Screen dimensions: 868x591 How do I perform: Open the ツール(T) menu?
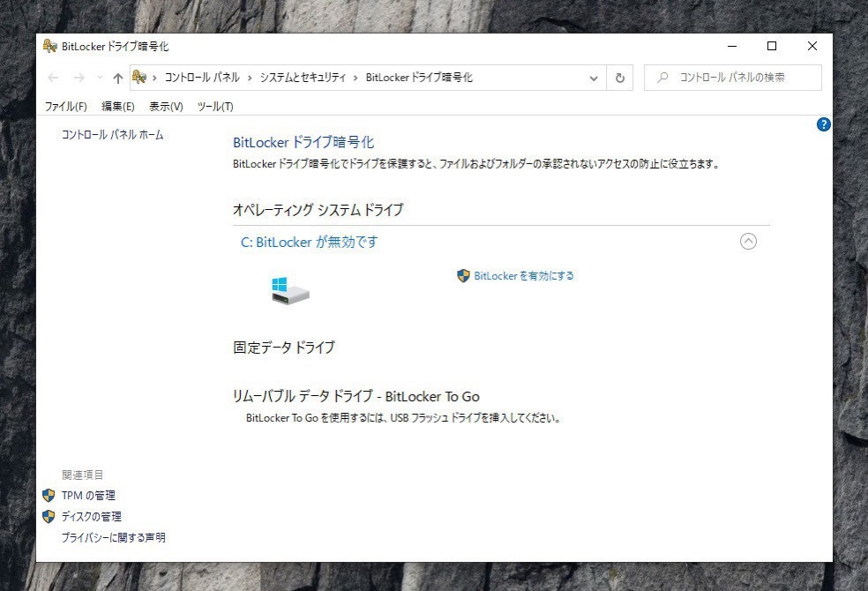[215, 106]
